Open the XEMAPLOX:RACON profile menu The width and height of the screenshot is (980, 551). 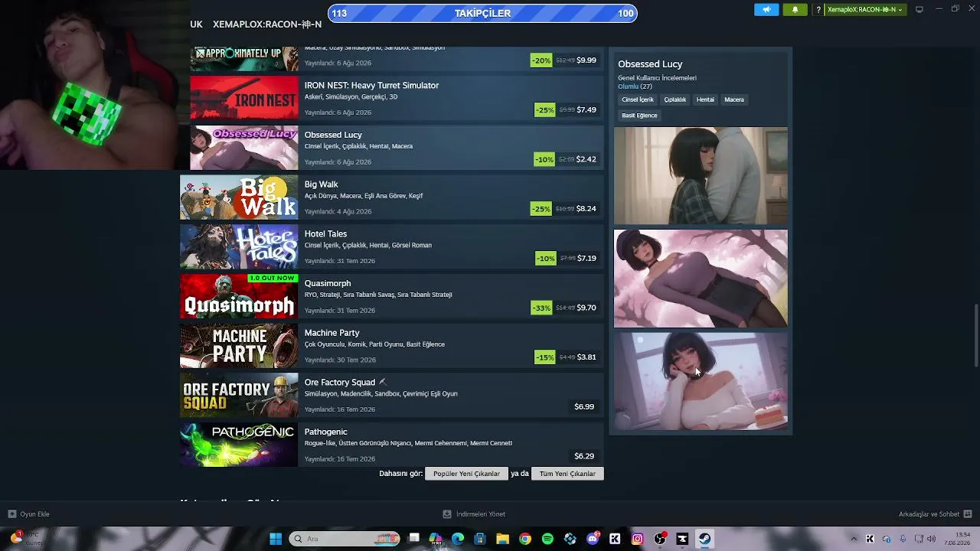coord(267,24)
